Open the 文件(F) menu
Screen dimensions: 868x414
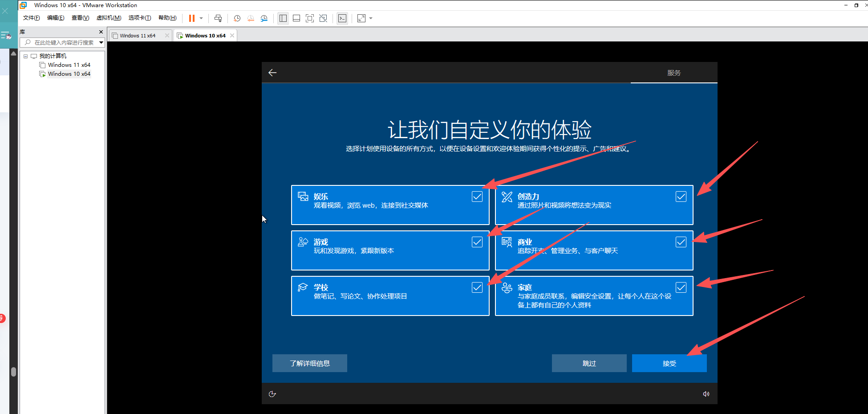(x=32, y=18)
